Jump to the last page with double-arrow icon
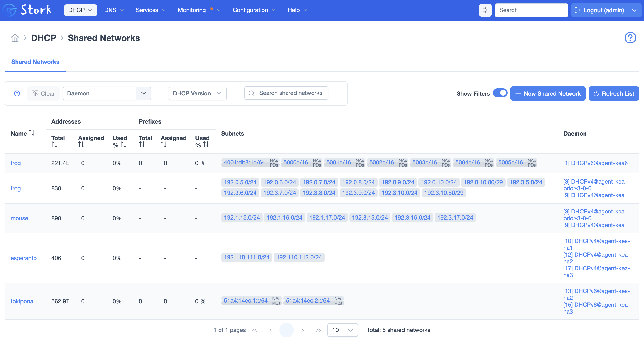 coord(319,330)
